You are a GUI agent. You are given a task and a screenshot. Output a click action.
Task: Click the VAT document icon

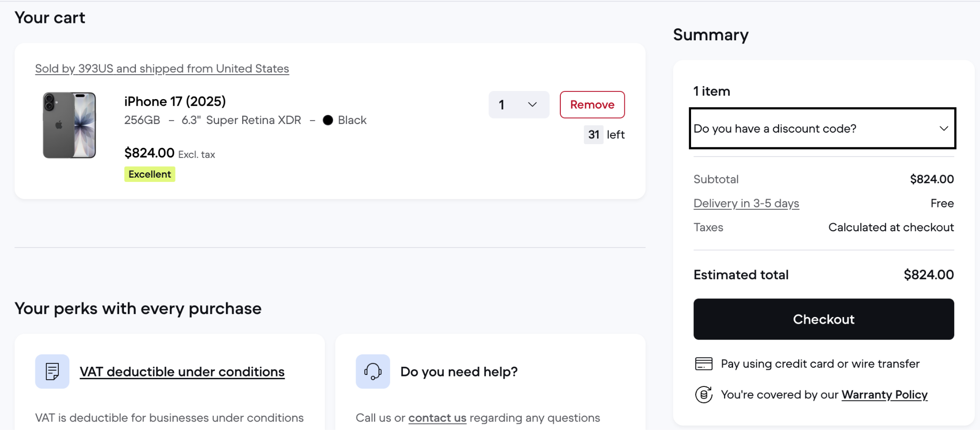tap(52, 371)
